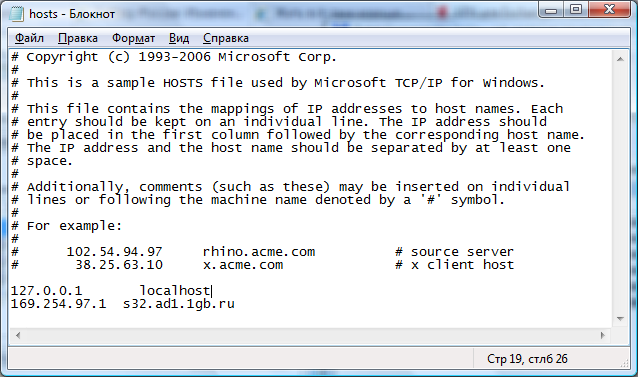Open the Формат menu
The height and width of the screenshot is (377, 638).
tap(133, 38)
